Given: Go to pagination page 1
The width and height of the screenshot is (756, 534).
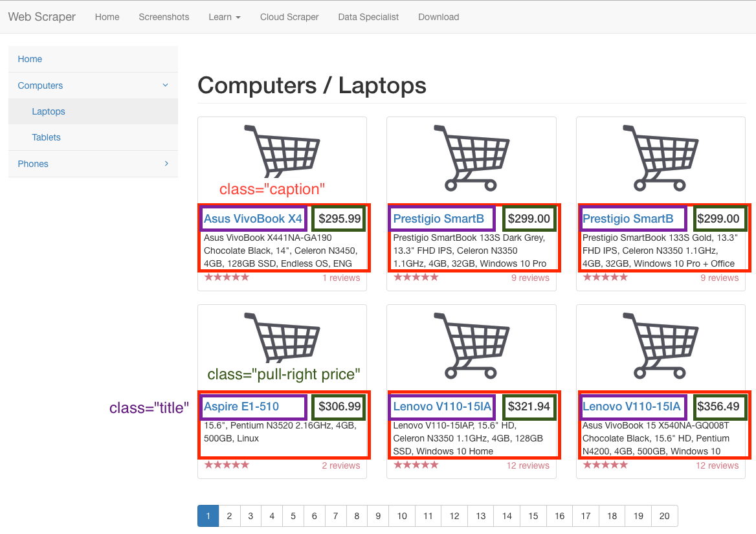Looking at the screenshot, I should click(208, 516).
